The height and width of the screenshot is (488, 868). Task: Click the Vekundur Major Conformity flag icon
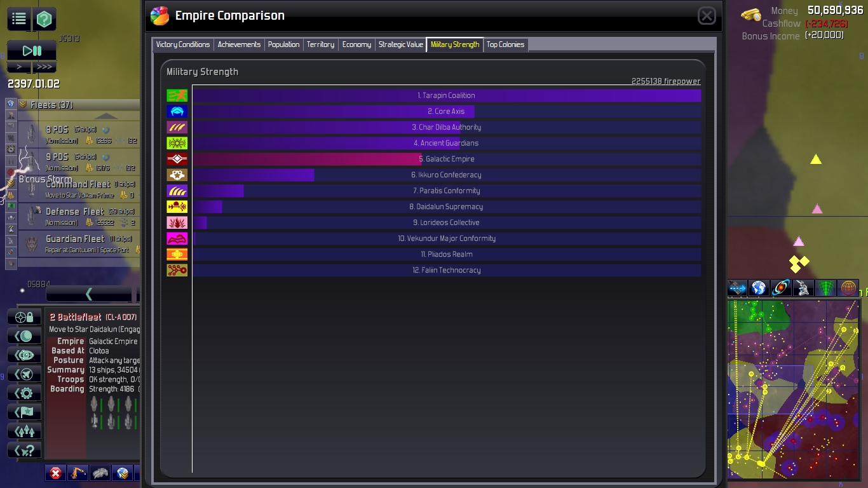coord(177,238)
